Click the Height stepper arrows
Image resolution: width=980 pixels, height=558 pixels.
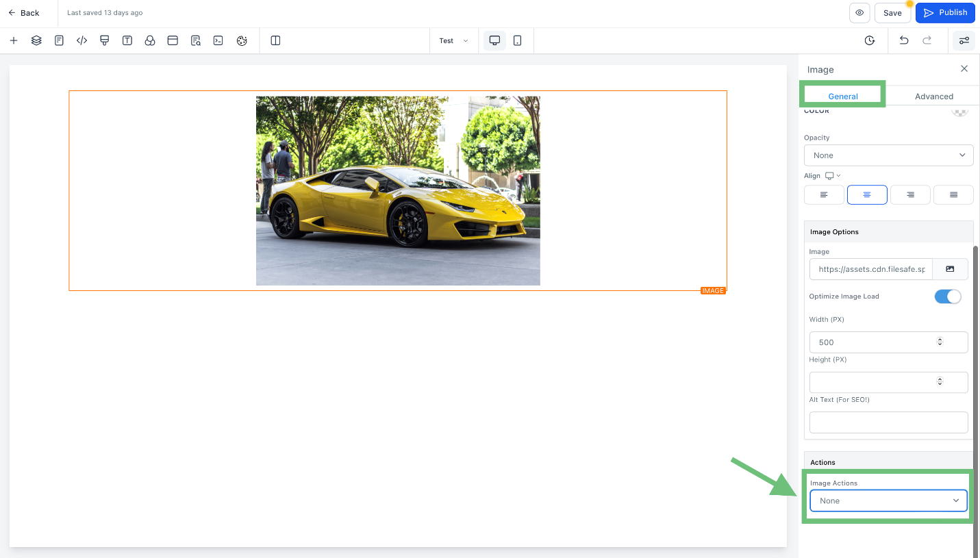click(940, 381)
